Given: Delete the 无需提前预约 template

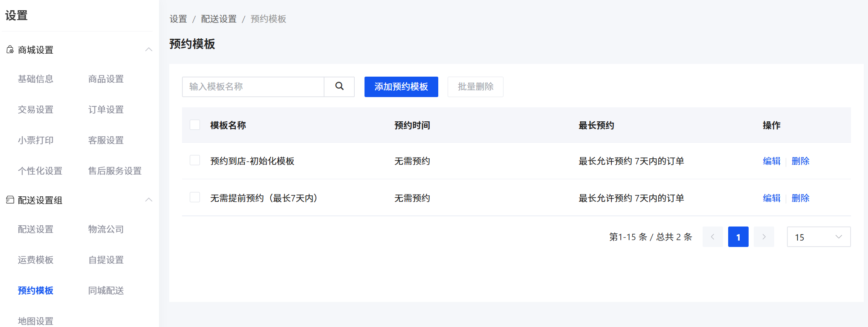Looking at the screenshot, I should point(800,198).
